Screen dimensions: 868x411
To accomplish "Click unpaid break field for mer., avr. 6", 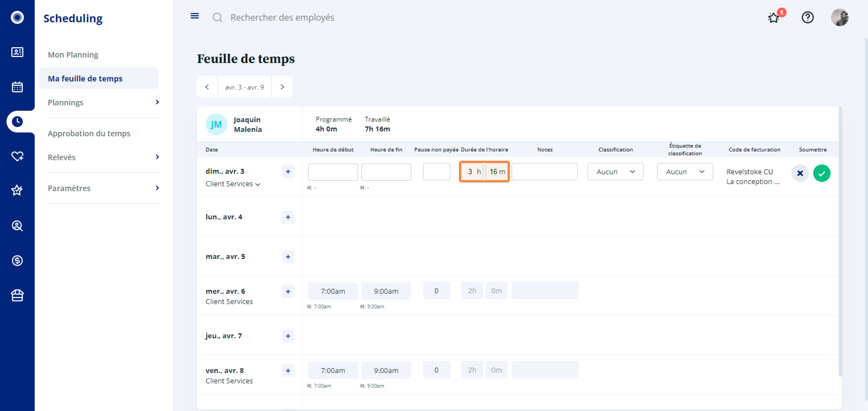I will click(x=436, y=291).
